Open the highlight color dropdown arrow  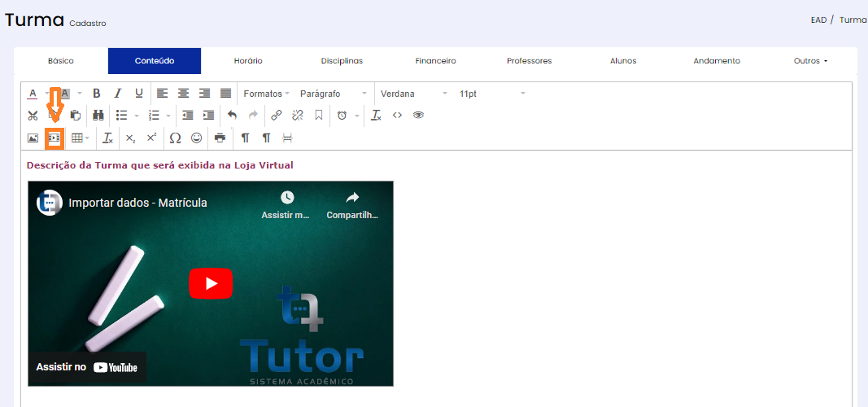(79, 94)
